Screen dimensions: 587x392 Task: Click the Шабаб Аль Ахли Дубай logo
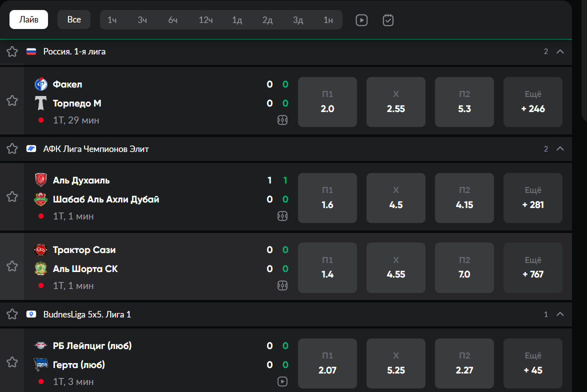click(40, 199)
